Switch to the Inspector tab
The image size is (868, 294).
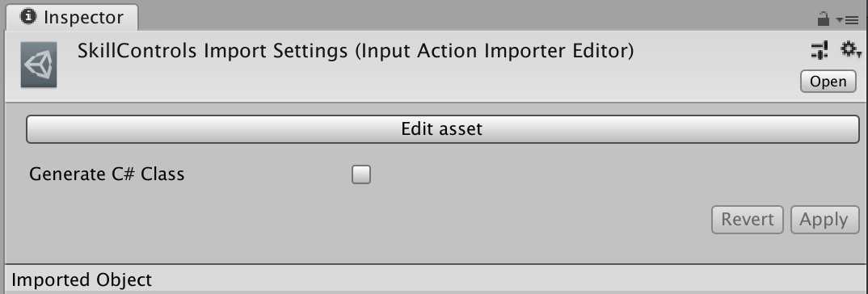click(x=71, y=18)
